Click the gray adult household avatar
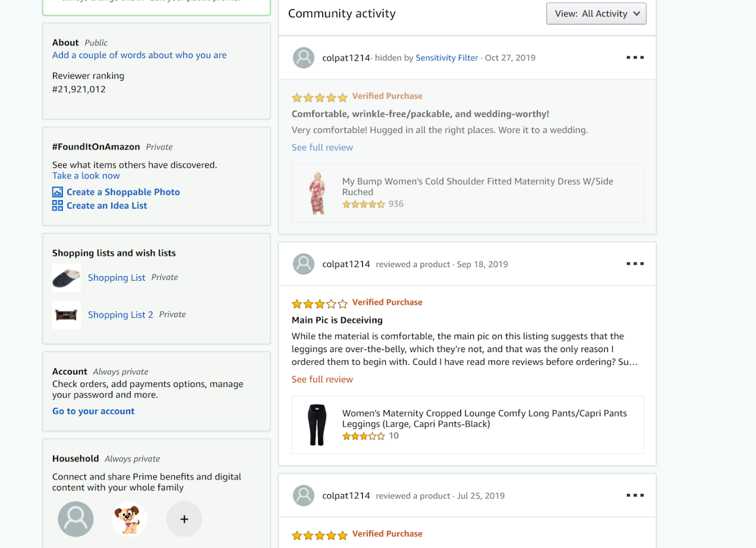This screenshot has height=548, width=756. [x=76, y=519]
